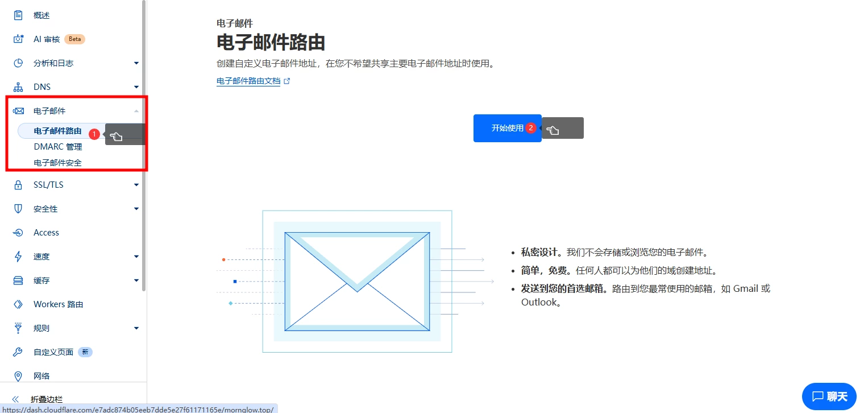
Task: Open the Access sidebar item
Action: coord(46,233)
